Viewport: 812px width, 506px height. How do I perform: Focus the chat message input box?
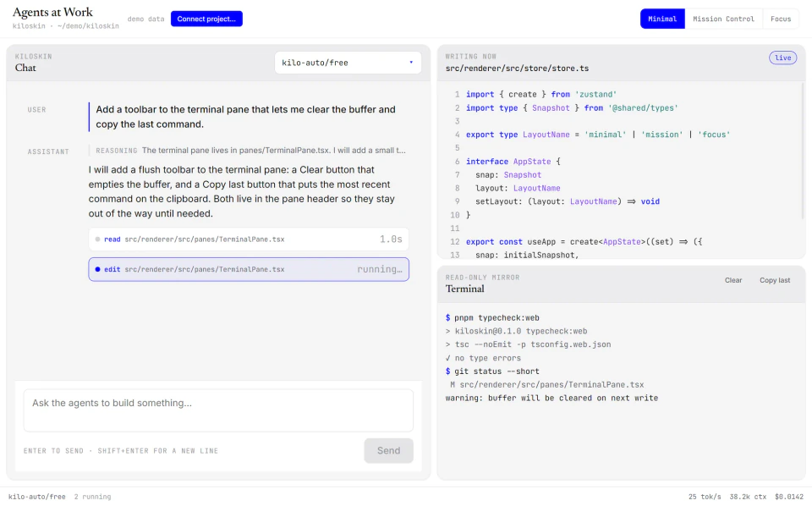pyautogui.click(x=218, y=410)
